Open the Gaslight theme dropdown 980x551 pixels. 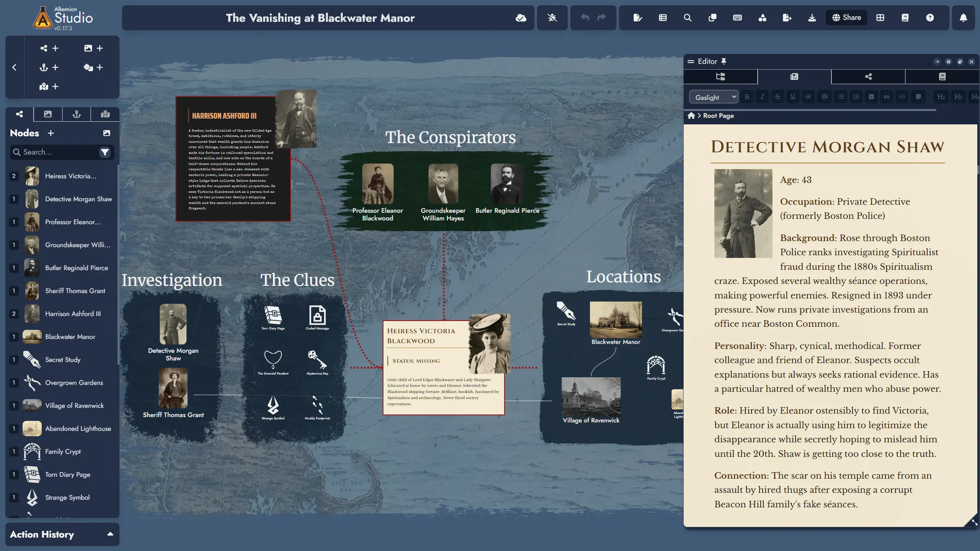point(714,97)
